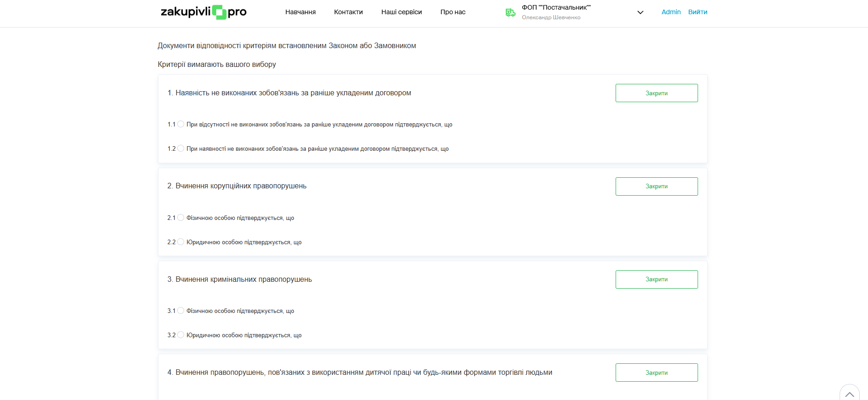This screenshot has width=868, height=400.
Task: Collapse criterion 1 with its Закрити button
Action: tap(656, 93)
